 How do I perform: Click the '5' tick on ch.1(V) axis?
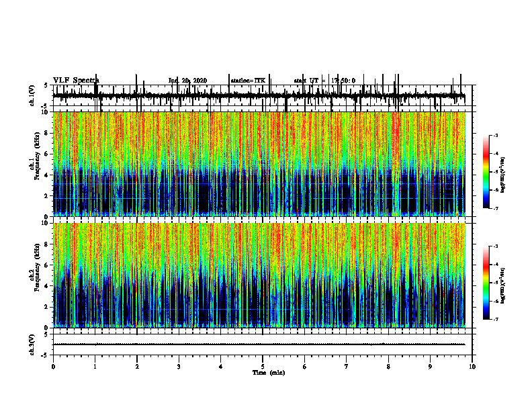click(x=46, y=85)
